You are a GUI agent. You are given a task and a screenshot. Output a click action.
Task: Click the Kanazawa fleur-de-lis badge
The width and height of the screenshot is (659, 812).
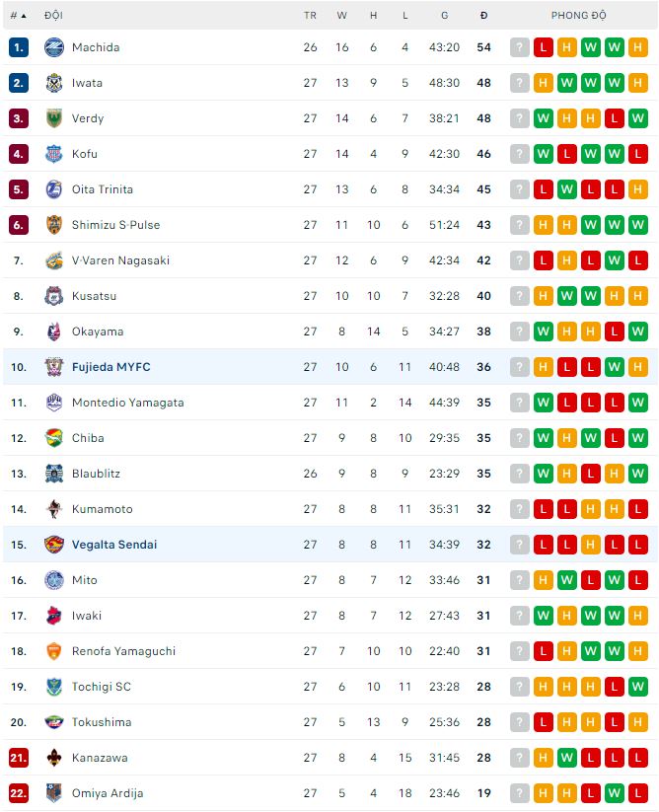coord(54,758)
